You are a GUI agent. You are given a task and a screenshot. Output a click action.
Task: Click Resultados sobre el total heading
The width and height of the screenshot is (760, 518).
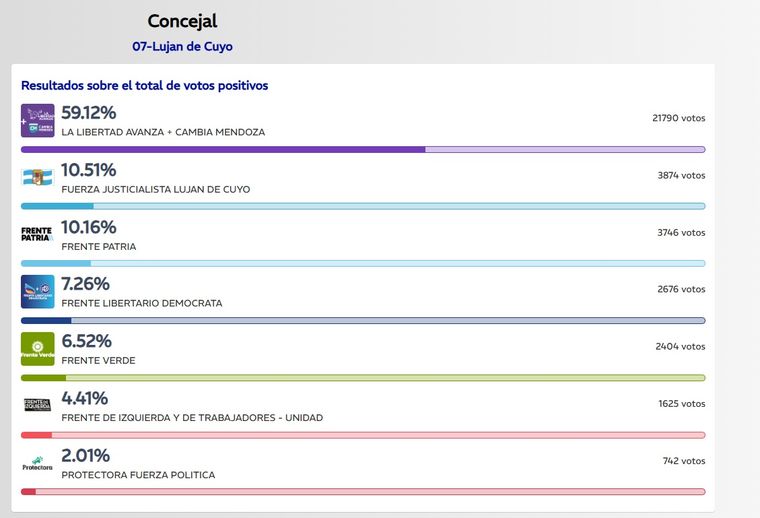coord(144,86)
